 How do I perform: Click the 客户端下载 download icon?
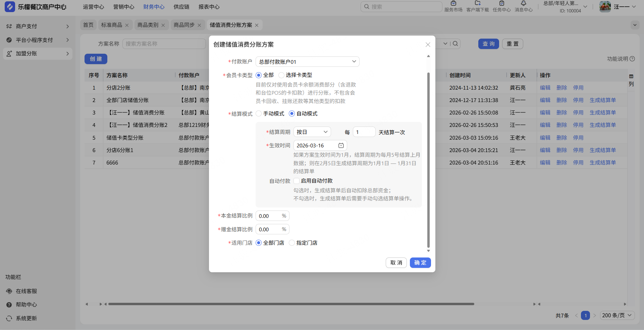point(477,4)
